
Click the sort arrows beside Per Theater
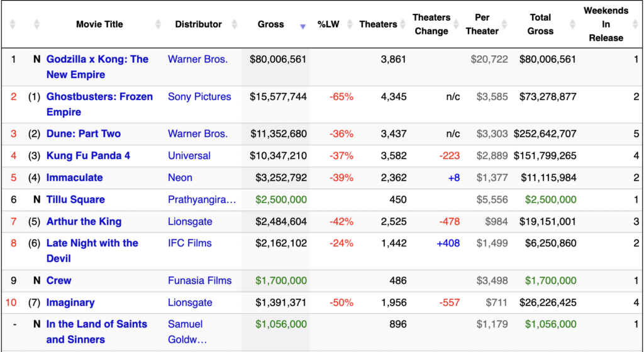click(505, 25)
